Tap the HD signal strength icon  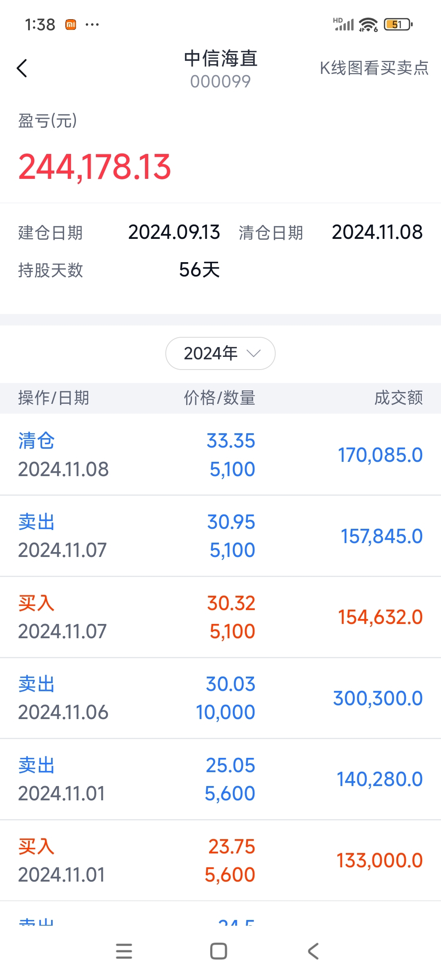click(x=343, y=24)
